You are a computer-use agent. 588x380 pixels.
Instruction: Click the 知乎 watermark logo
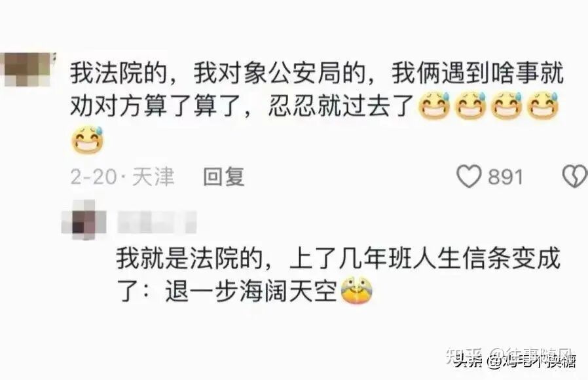pos(464,356)
